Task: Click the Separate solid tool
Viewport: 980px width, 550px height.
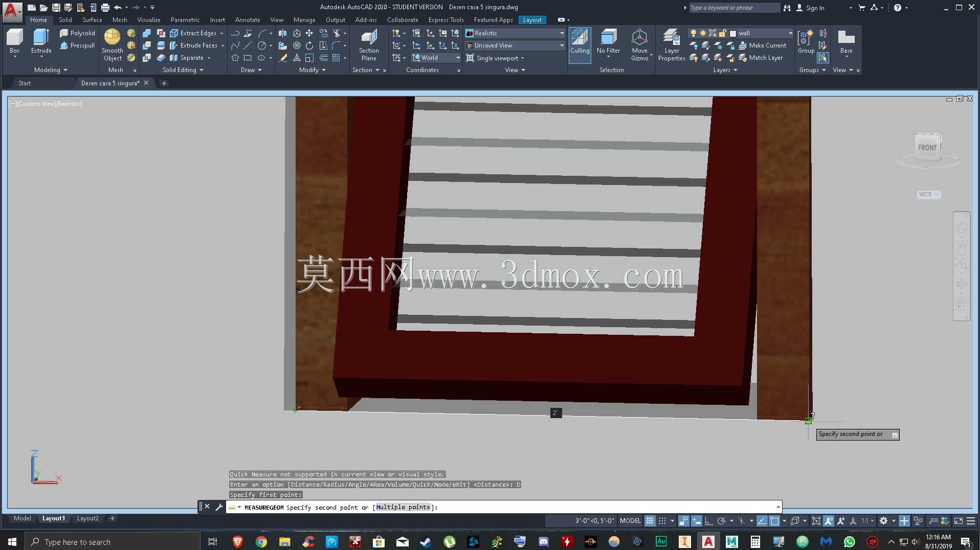Action: 186,58
